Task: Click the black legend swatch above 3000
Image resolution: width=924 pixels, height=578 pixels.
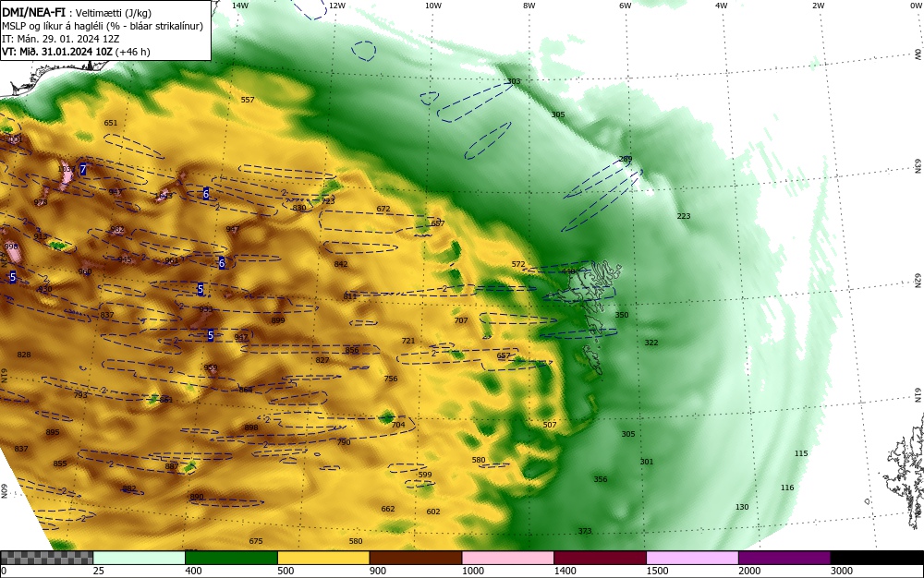Action: pos(878,558)
